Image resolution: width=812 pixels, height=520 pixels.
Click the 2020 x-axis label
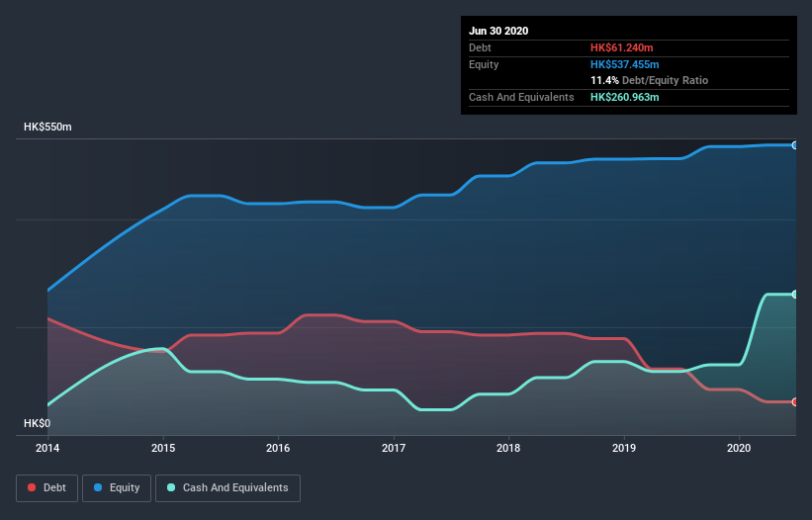tap(739, 448)
